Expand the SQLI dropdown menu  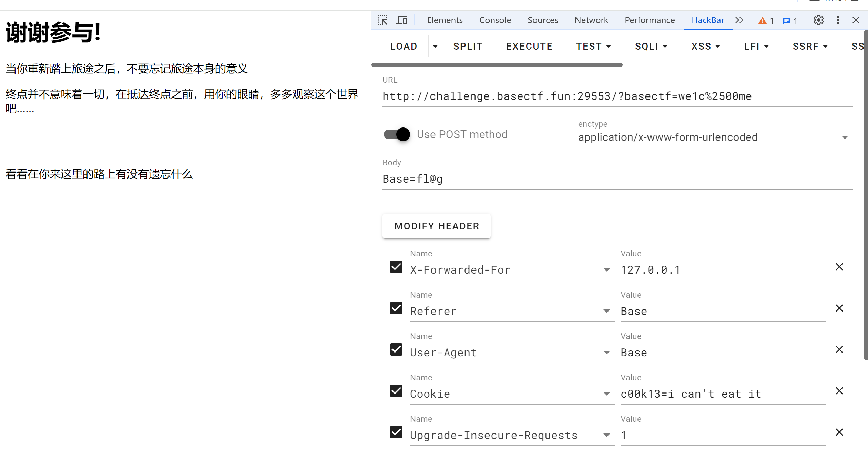pyautogui.click(x=651, y=46)
